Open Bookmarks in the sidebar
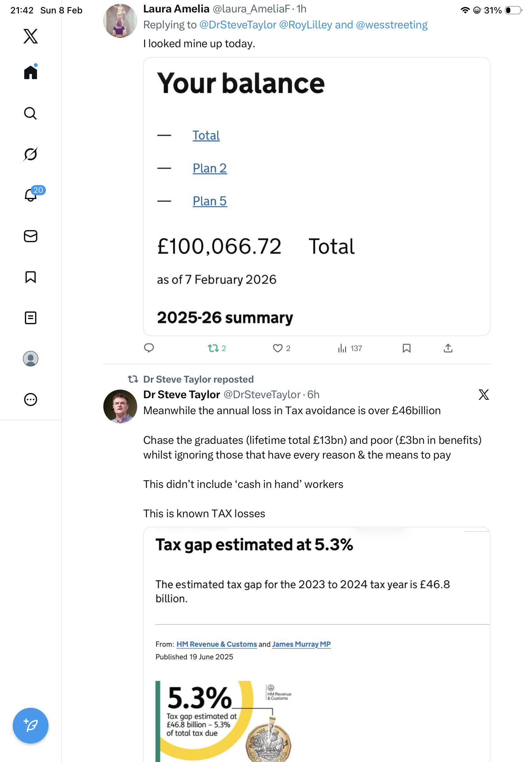This screenshot has height=762, width=532. [x=31, y=277]
